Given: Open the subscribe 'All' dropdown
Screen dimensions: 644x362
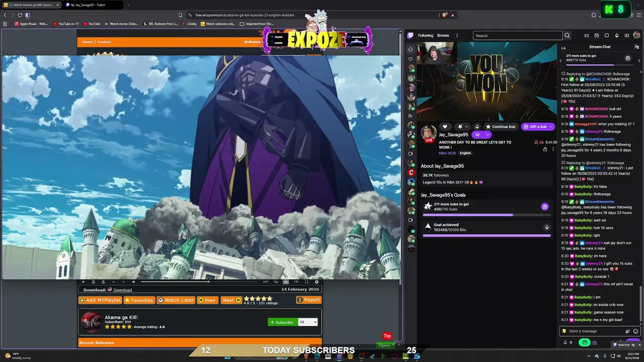Looking at the screenshot, I should (x=308, y=322).
